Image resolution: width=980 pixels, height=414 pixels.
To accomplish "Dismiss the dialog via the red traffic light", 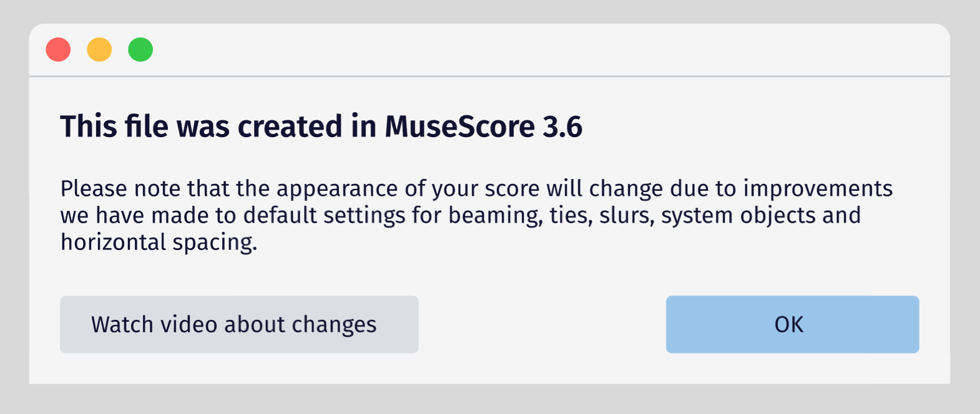I will [59, 49].
